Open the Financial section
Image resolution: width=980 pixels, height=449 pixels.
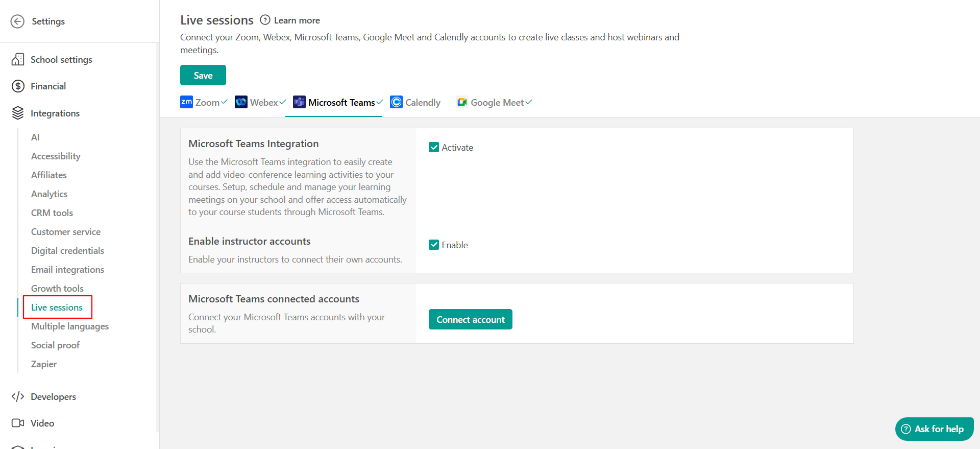(48, 86)
